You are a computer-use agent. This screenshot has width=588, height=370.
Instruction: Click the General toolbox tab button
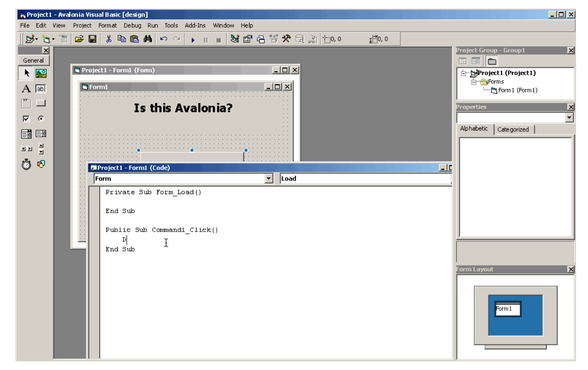pos(33,60)
